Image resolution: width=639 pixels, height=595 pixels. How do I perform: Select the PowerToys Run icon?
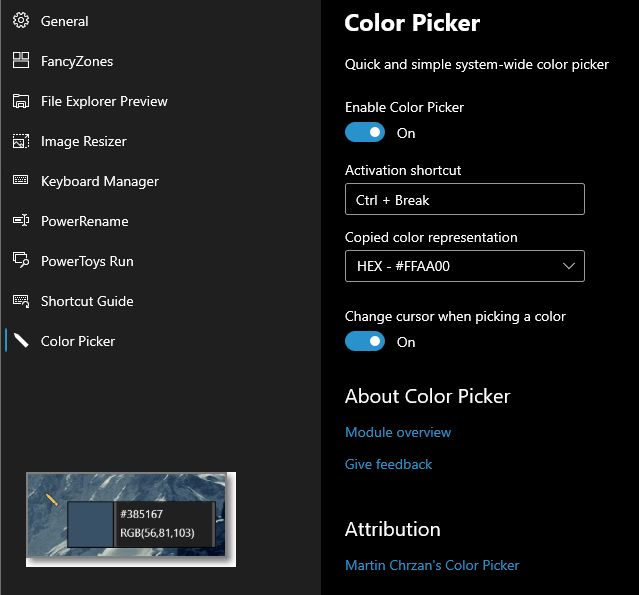[21, 260]
